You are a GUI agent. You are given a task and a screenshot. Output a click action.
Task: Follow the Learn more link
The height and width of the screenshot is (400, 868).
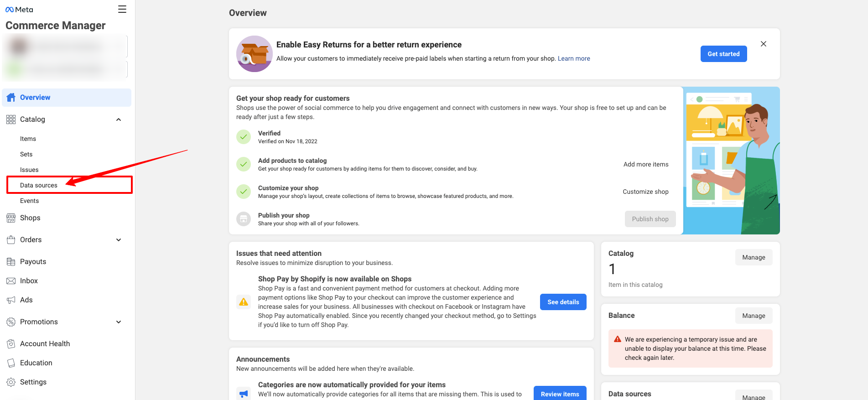pyautogui.click(x=574, y=58)
